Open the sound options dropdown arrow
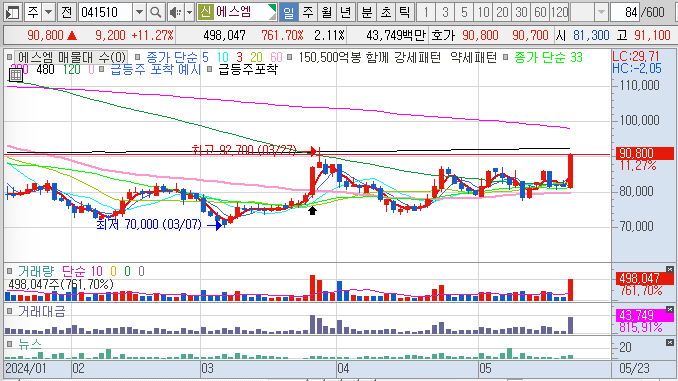 click(189, 12)
